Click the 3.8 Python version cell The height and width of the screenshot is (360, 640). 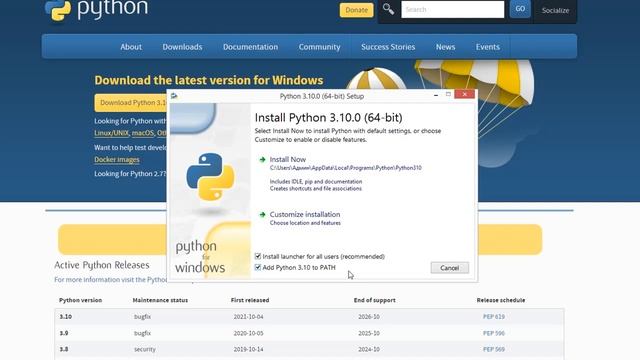coord(64,349)
